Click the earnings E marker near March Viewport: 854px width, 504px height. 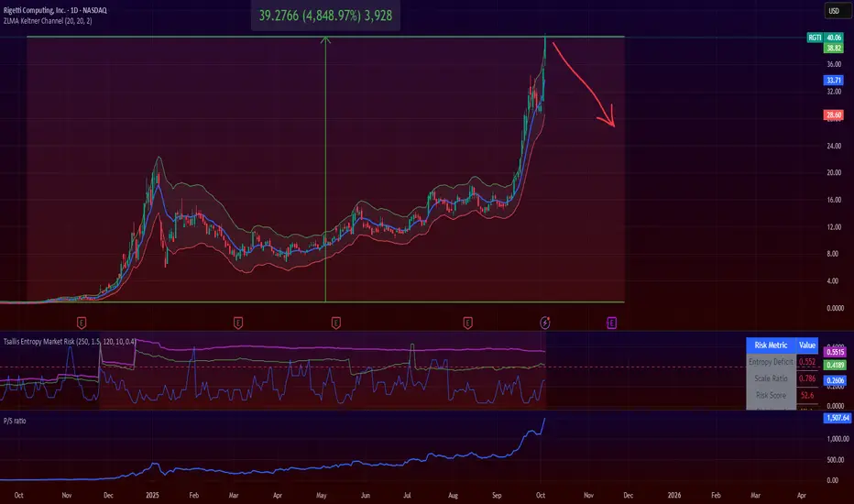pyautogui.click(x=238, y=323)
